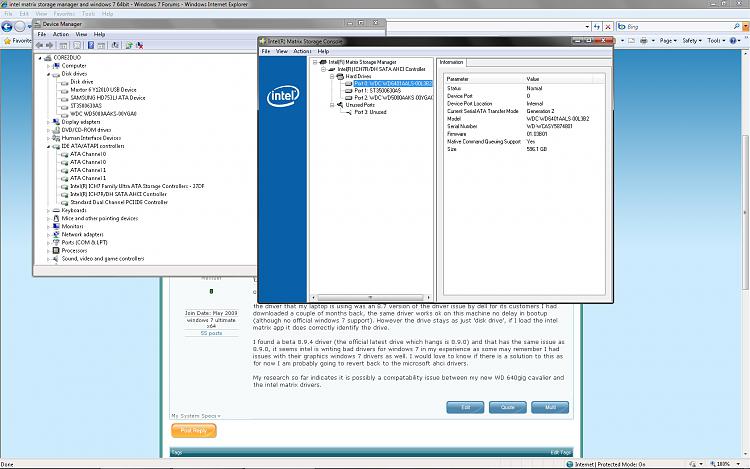Collapse the IDE ATA/ATAPI controllers node
Image resolution: width=750 pixels, height=469 pixels.
coord(48,146)
